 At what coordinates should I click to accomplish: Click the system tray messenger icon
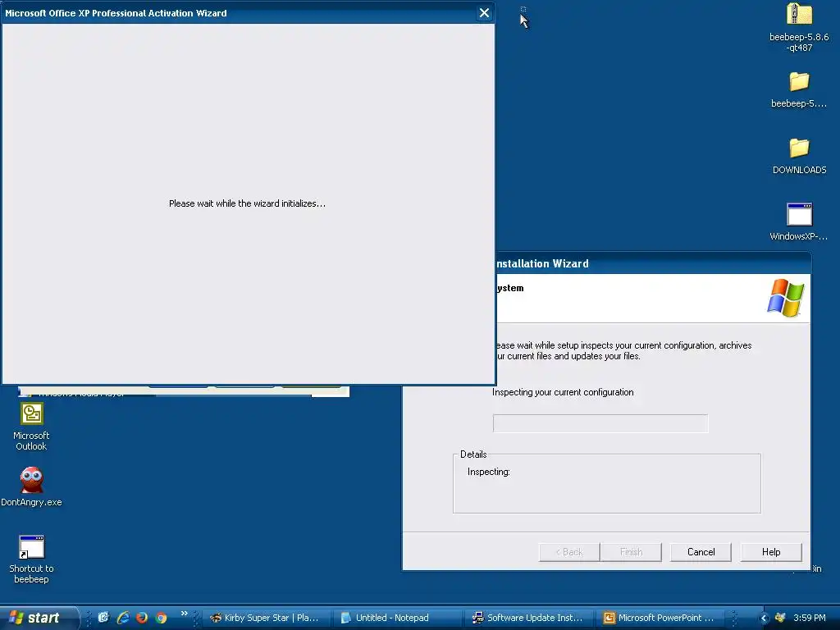click(x=780, y=618)
